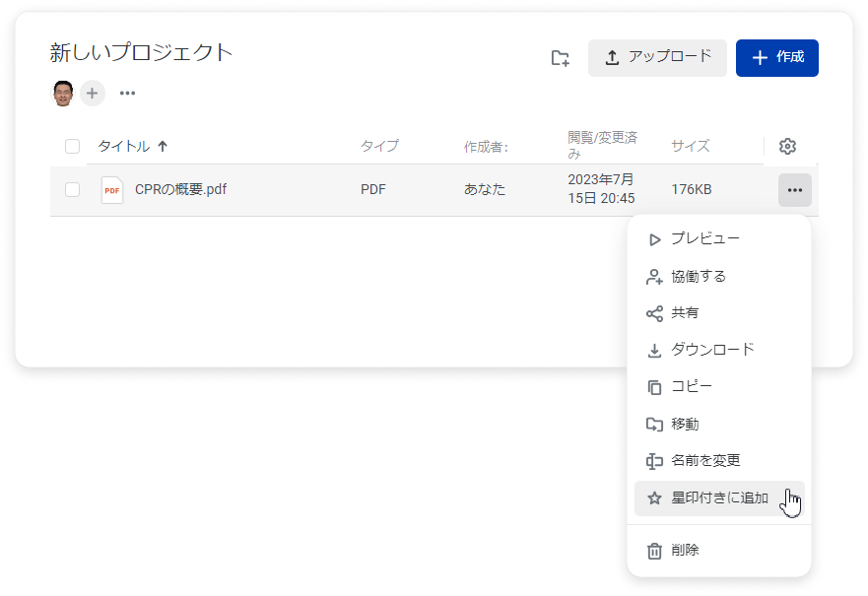Sort by タイプ column header
Screen dimensions: 868x596
379,146
